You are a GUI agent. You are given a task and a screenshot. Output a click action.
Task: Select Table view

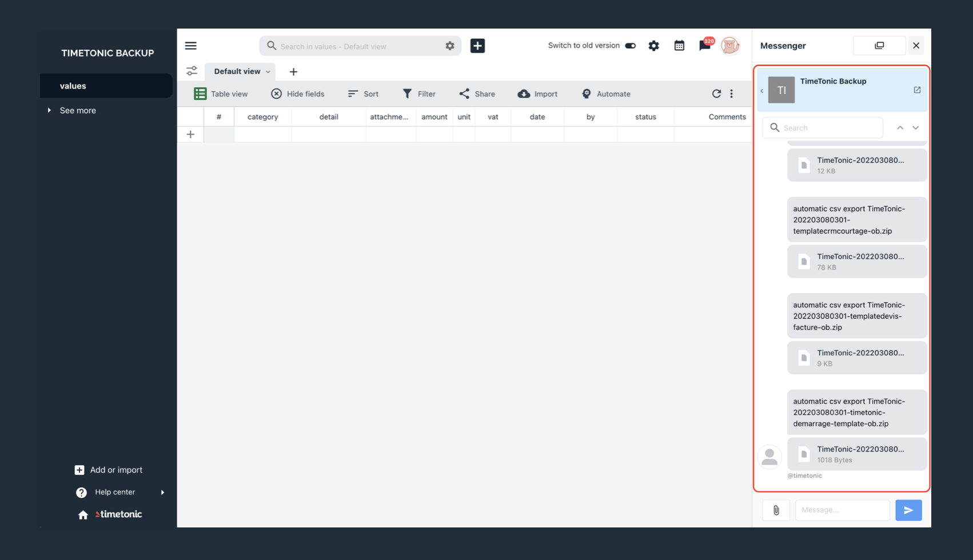point(221,94)
